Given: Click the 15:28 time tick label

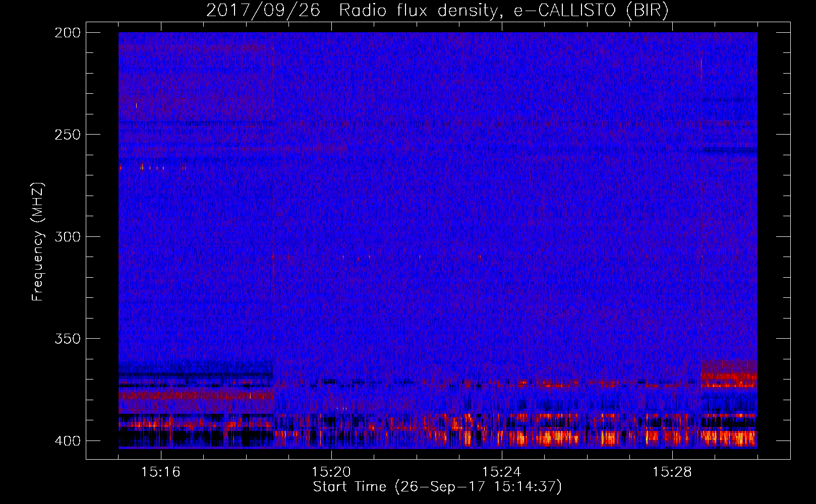Looking at the screenshot, I should click(672, 472).
